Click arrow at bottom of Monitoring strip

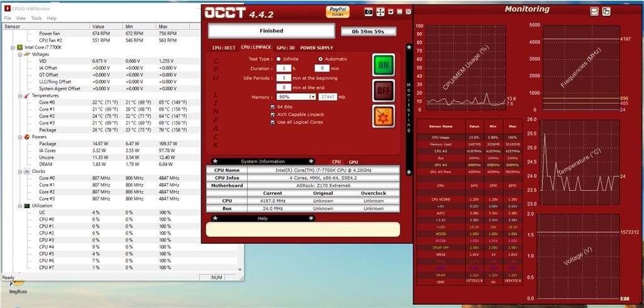409,172
